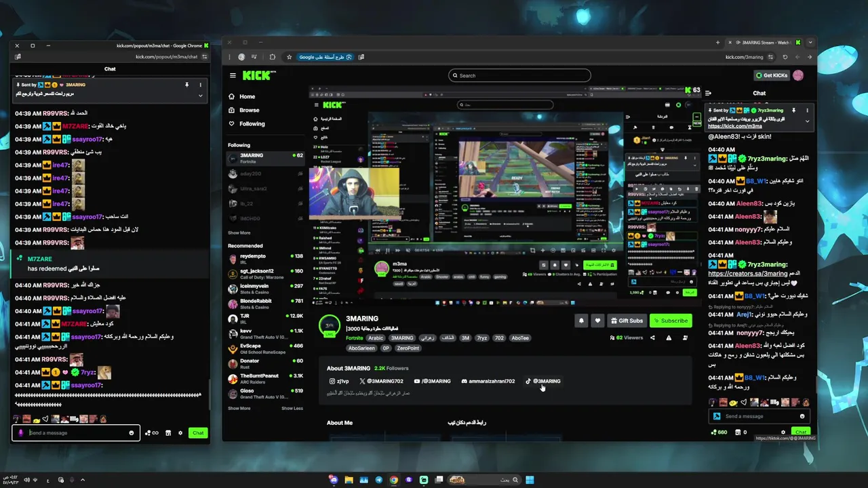The width and height of the screenshot is (868, 488).
Task: Click the 660 channel points icon
Action: click(714, 432)
